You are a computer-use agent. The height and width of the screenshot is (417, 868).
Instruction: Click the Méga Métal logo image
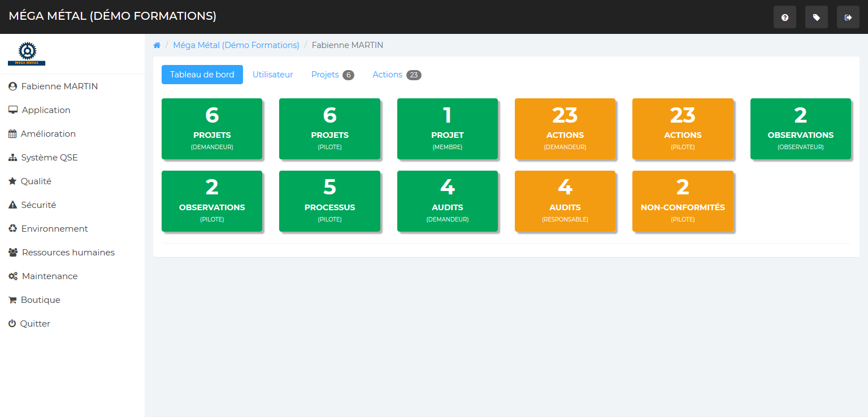(x=27, y=54)
